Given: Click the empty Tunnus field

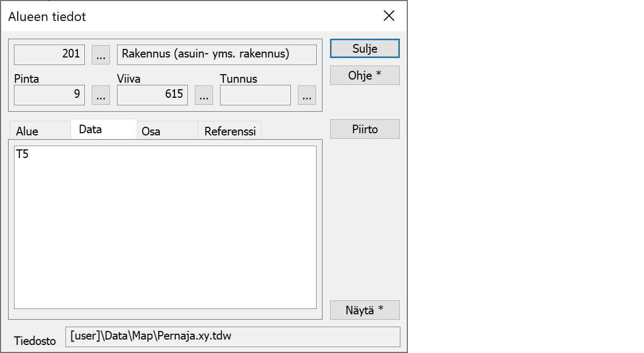Looking at the screenshot, I should point(255,95).
